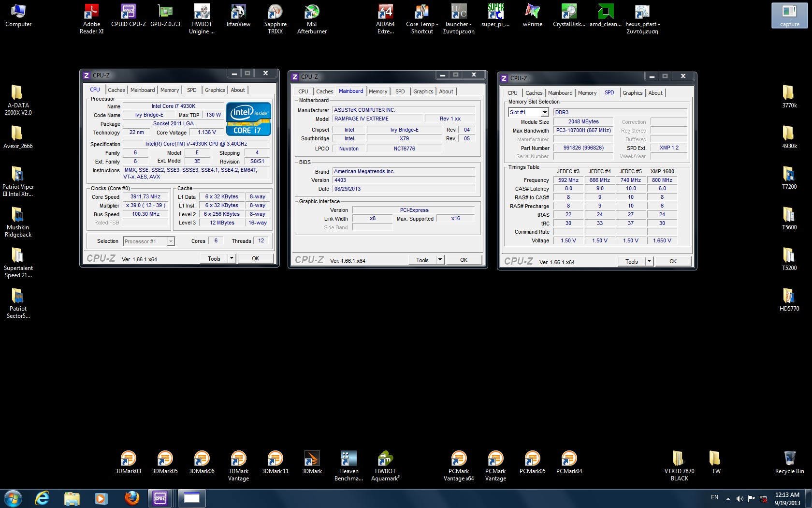Open HWBOT Aquamark3 shortcut
This screenshot has width=812, height=508.
(x=385, y=466)
